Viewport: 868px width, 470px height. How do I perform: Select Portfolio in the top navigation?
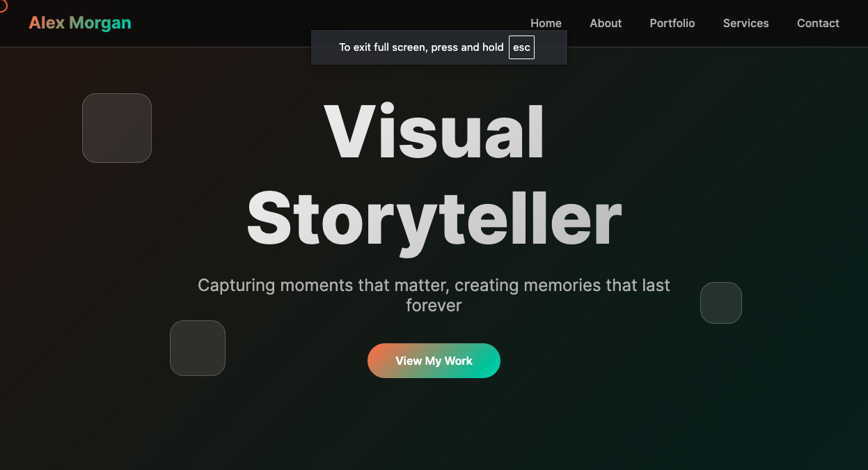click(672, 23)
